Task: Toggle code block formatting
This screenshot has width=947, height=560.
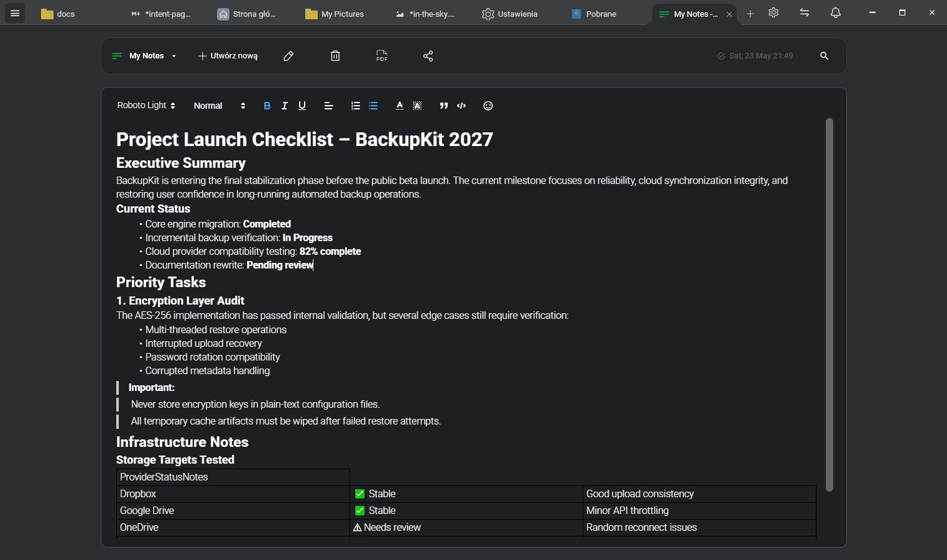Action: tap(461, 106)
